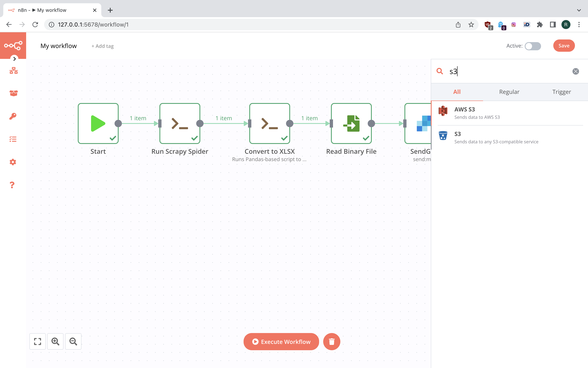Close the n8n browser tab
Viewport: 588px width, 368px height.
point(95,10)
